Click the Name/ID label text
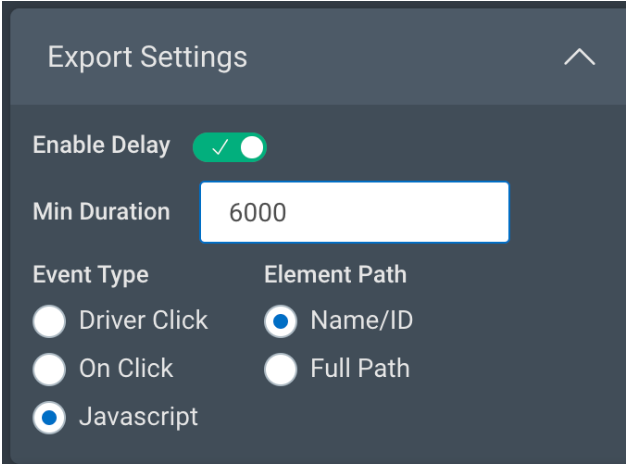Image resolution: width=626 pixels, height=464 pixels. pos(361,321)
